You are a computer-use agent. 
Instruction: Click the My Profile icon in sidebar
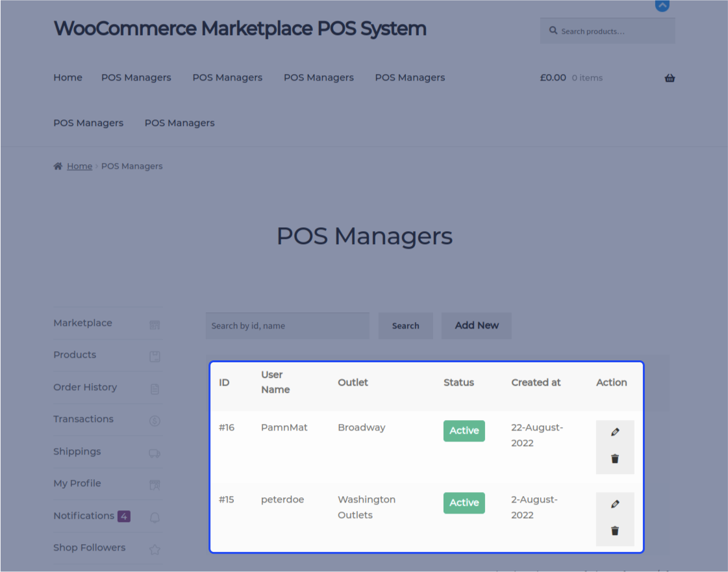(155, 485)
